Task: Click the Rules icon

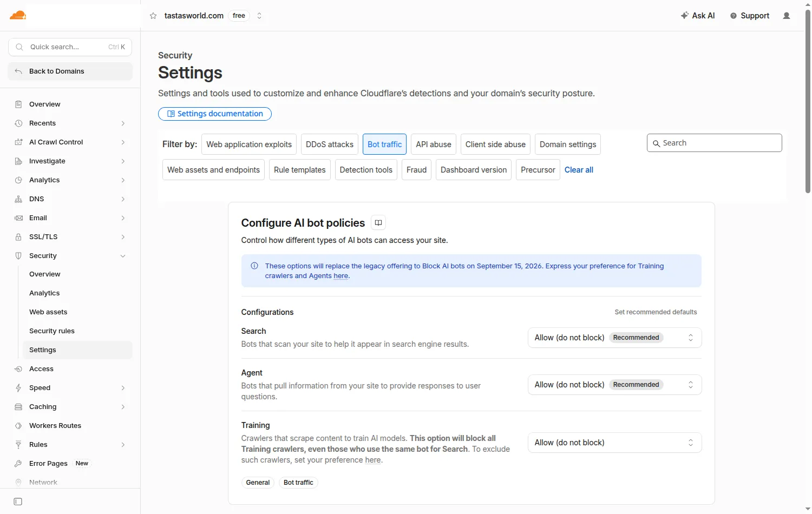Action: 18,445
